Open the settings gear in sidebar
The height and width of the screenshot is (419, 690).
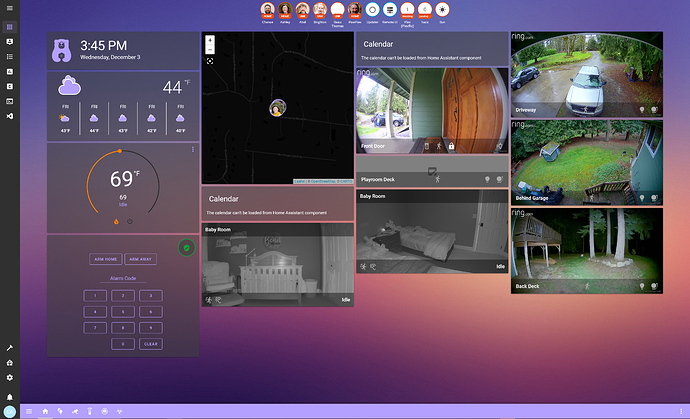coord(9,377)
